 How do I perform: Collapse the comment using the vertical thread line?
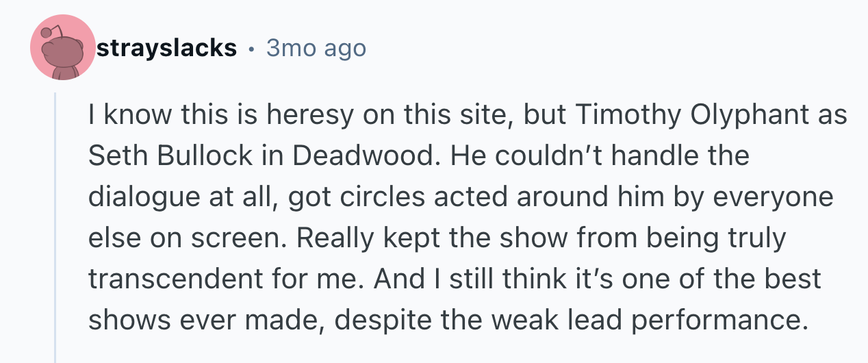56,226
